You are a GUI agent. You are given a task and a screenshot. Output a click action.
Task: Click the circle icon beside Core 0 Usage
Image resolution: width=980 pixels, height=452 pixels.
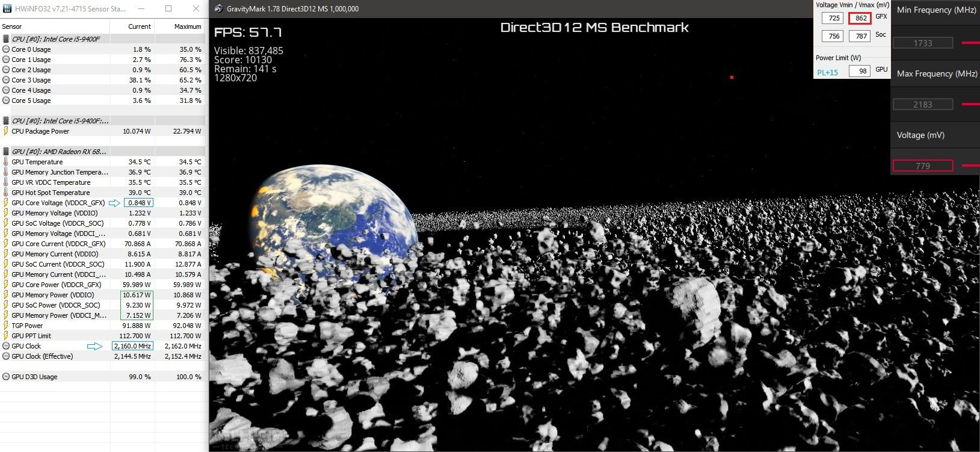[6, 49]
